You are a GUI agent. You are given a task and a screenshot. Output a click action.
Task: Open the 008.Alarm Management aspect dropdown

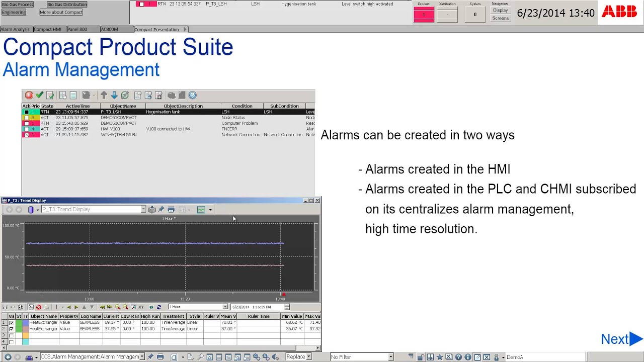[x=142, y=357]
